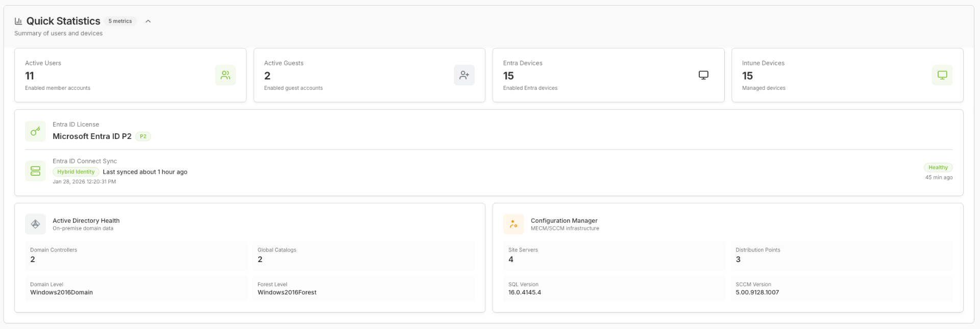This screenshot has height=329, width=980.
Task: Click 'Enabled member accounts' caption
Action: (x=58, y=88)
